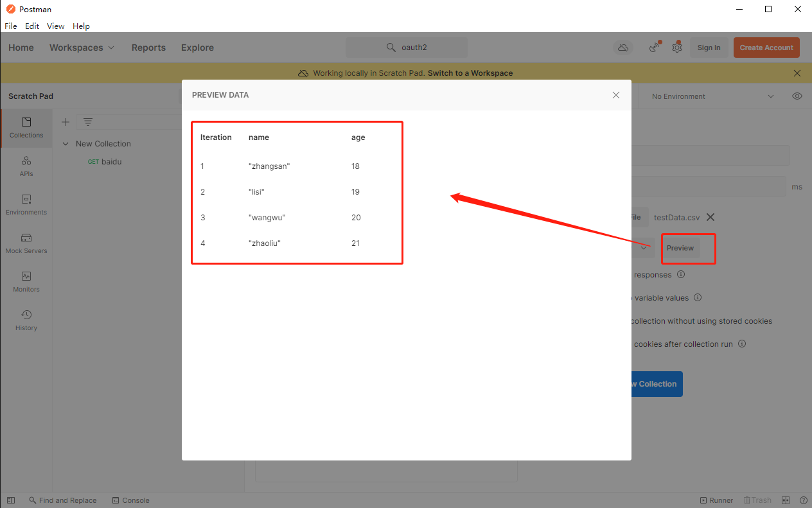Click the cloud sync status icon
The image size is (812, 508).
[x=623, y=48]
